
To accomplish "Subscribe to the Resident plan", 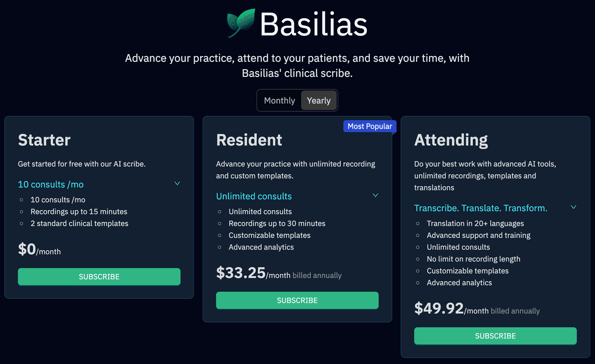I will (297, 301).
